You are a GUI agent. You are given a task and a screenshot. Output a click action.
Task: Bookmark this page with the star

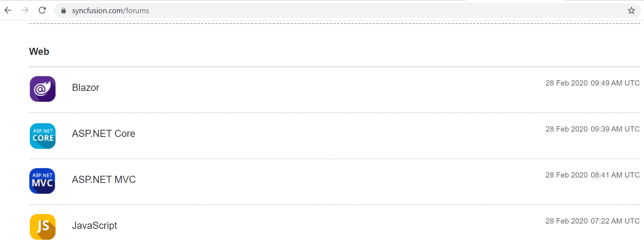[x=631, y=11]
